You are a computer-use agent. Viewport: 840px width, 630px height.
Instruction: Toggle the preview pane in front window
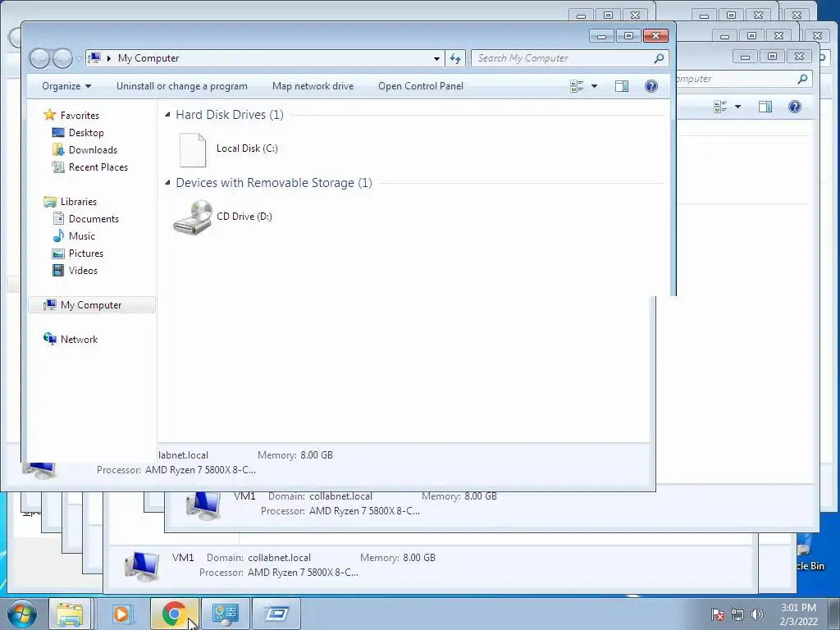pyautogui.click(x=622, y=86)
